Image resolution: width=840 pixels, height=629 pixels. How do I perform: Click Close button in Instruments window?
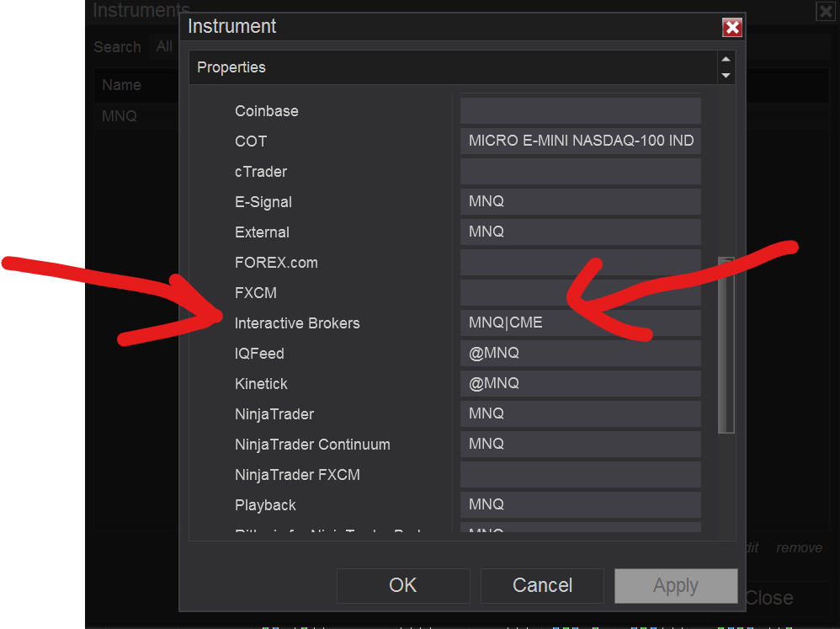(768, 597)
